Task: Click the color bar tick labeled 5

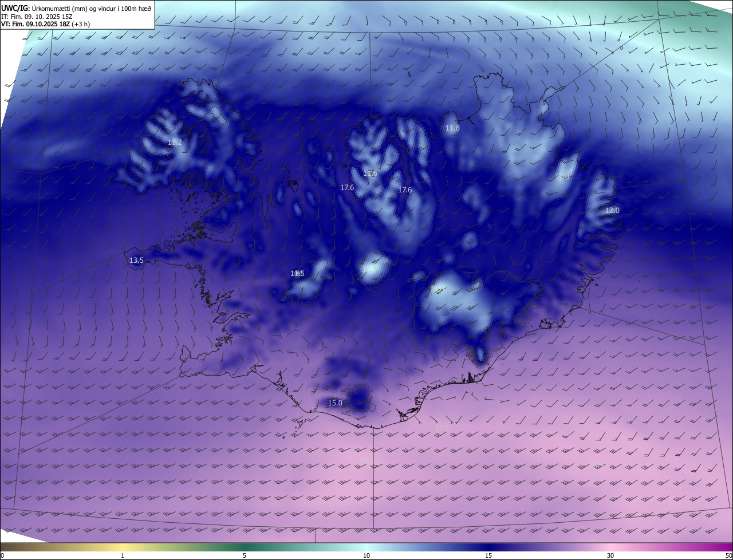Action: click(245, 555)
